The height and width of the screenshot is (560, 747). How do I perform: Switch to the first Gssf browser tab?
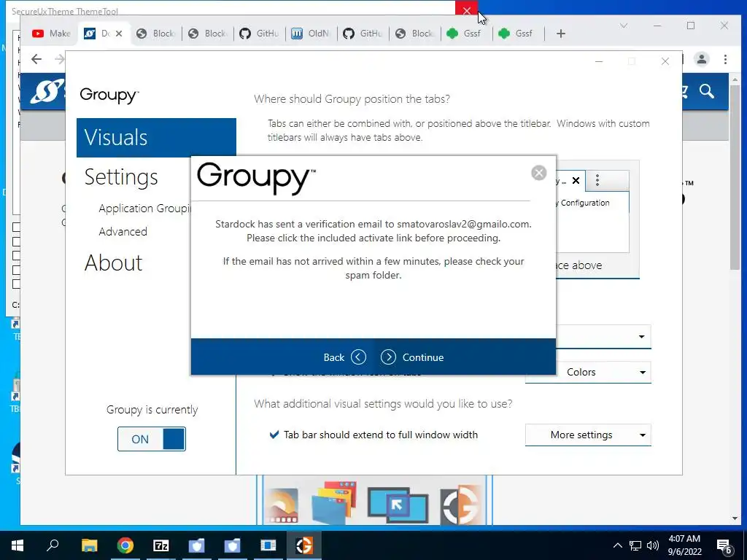pyautogui.click(x=465, y=34)
